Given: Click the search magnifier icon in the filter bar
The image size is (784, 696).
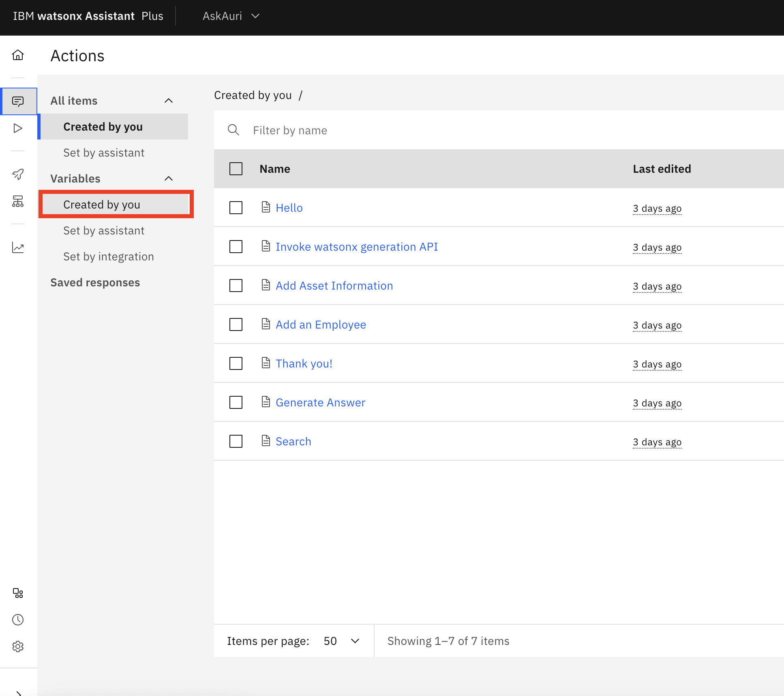Looking at the screenshot, I should click(x=233, y=130).
